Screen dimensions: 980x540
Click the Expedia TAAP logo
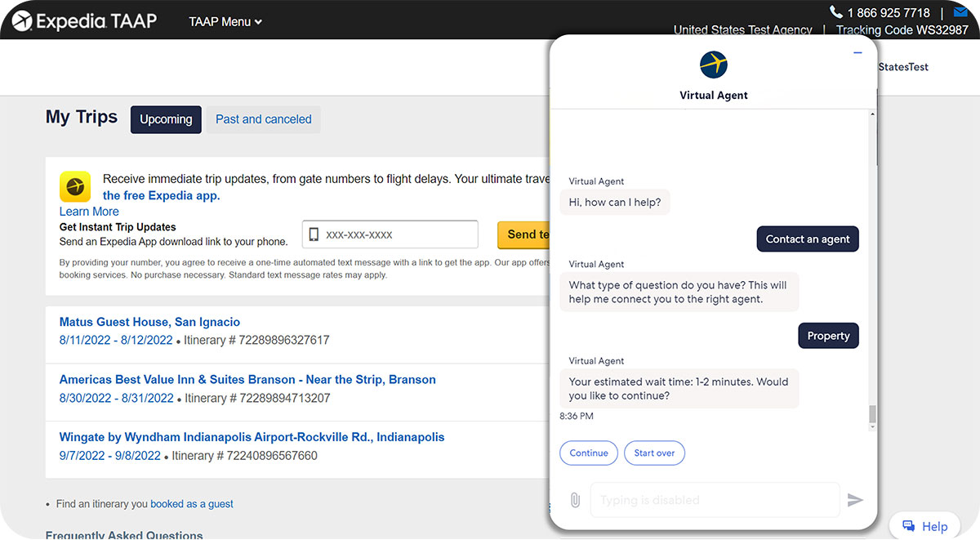(85, 21)
